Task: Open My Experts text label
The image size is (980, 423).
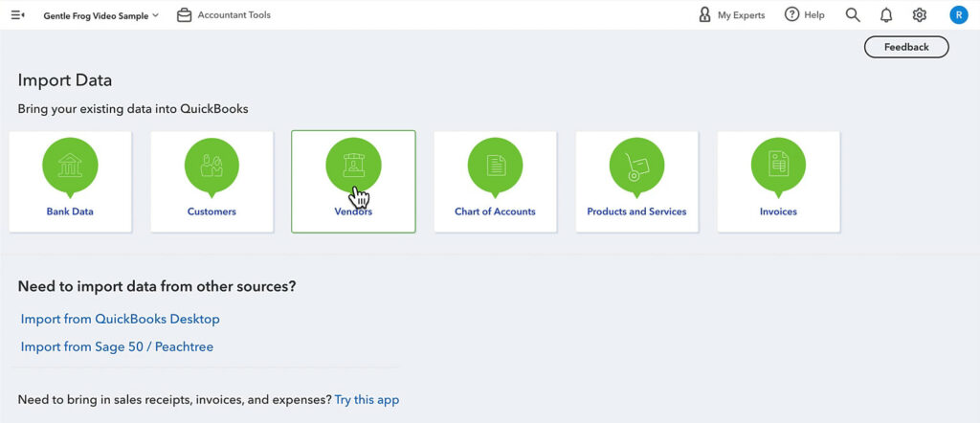Action: tap(741, 15)
